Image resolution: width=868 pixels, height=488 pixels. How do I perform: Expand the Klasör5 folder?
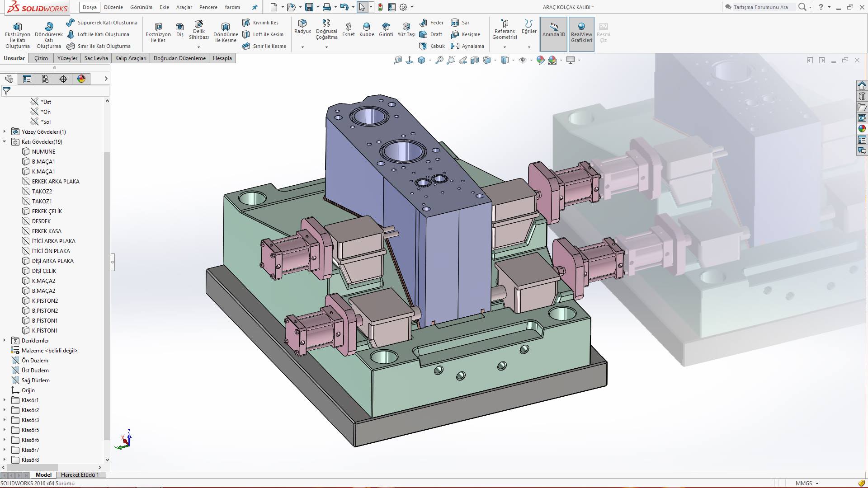(x=5, y=430)
